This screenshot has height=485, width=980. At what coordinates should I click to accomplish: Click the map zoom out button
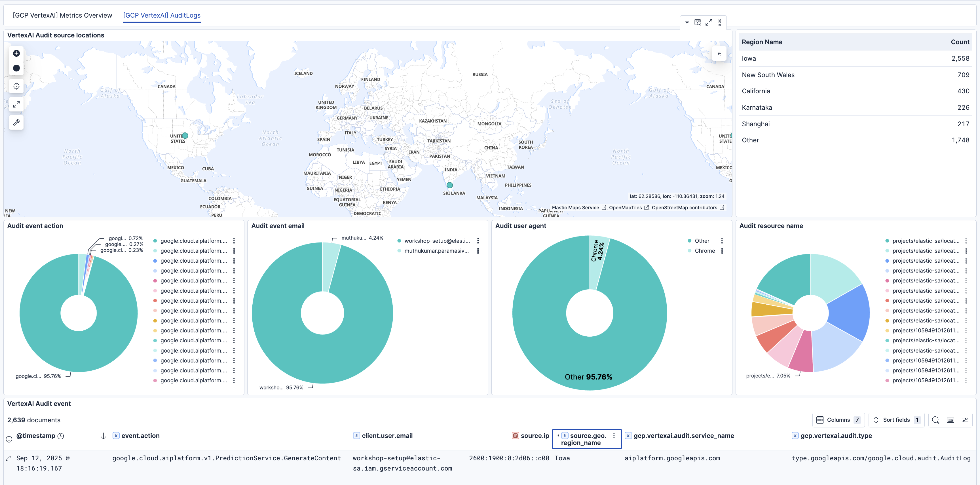[x=16, y=68]
